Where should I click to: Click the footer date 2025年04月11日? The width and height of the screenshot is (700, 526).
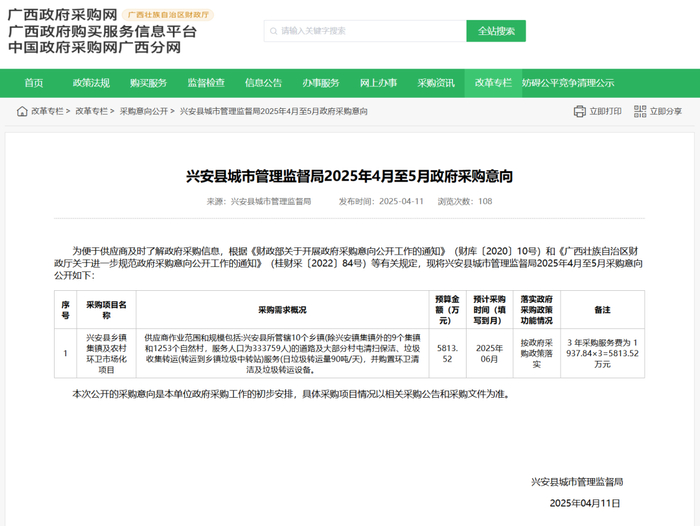click(x=585, y=503)
